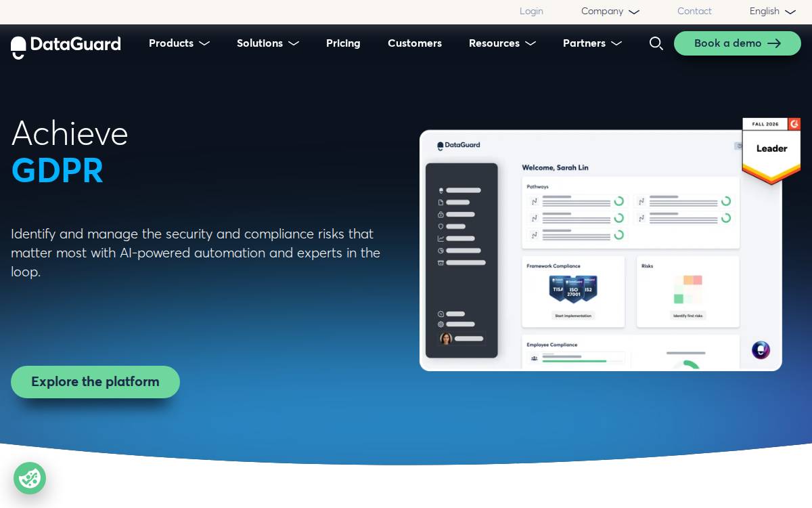The height and width of the screenshot is (508, 812).
Task: Click the G2 Fall 2026 Leader badge
Action: [771, 150]
